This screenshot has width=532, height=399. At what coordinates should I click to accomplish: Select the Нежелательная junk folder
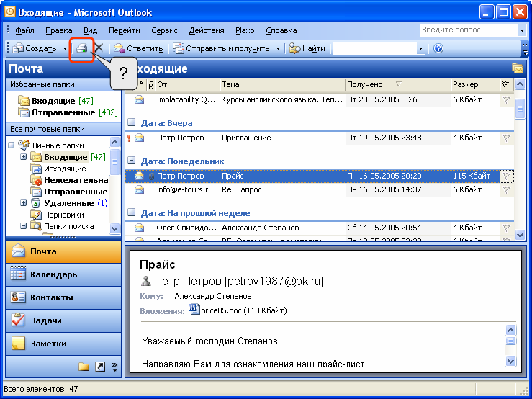tap(70, 180)
